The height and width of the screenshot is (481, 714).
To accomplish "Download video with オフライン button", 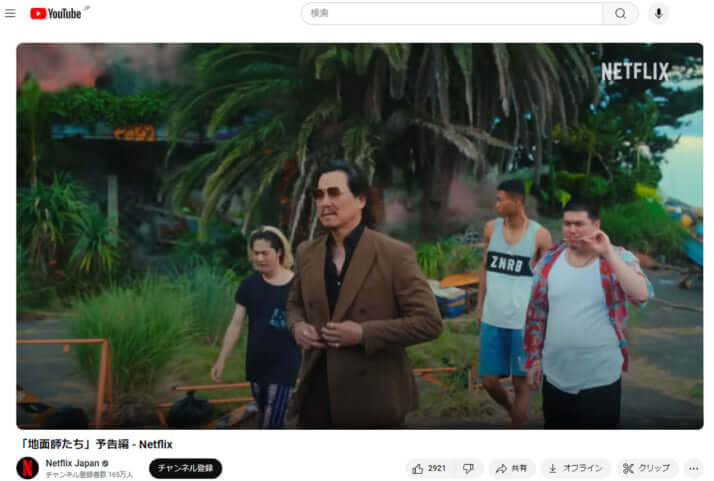I will [x=575, y=468].
